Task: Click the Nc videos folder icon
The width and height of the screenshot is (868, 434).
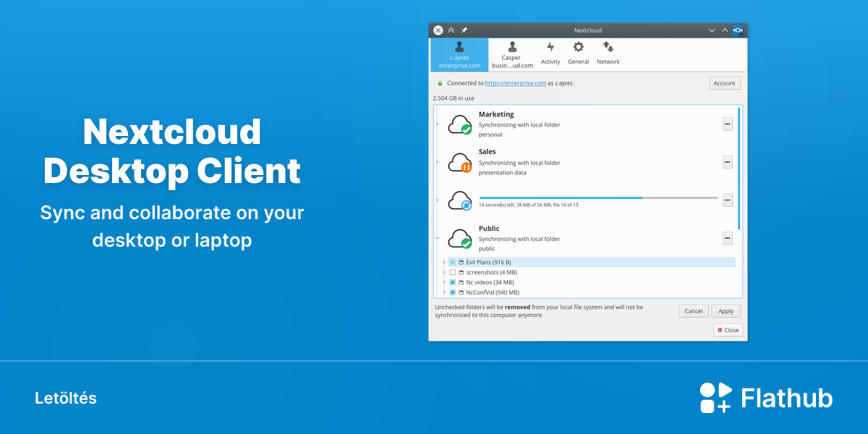Action: click(x=461, y=282)
